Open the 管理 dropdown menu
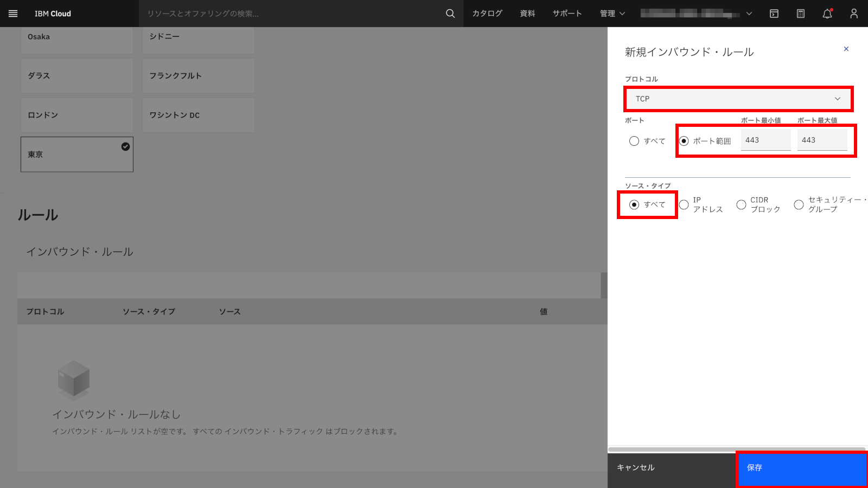This screenshot has width=868, height=488. (612, 14)
